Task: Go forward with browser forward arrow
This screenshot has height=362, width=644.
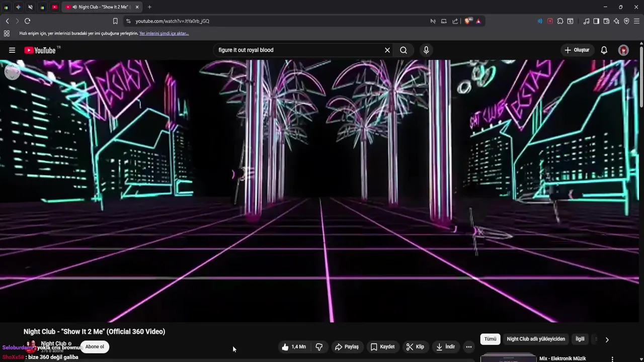Action: coord(17,21)
